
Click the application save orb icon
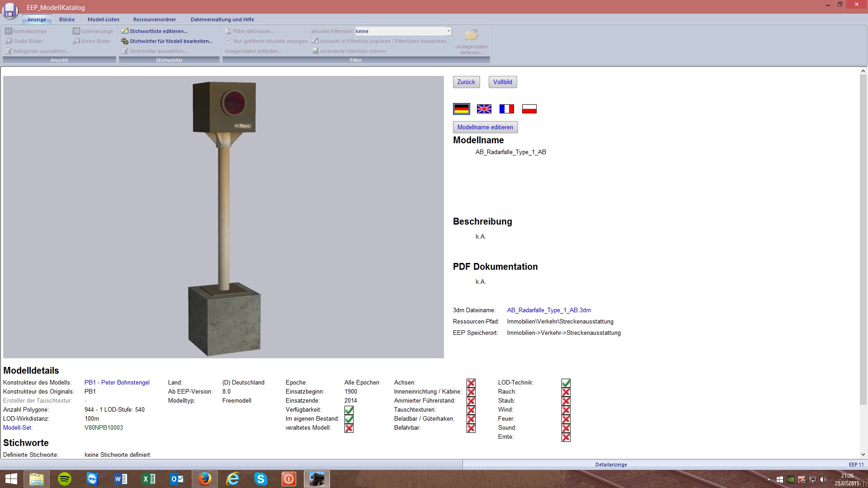coord(10,10)
